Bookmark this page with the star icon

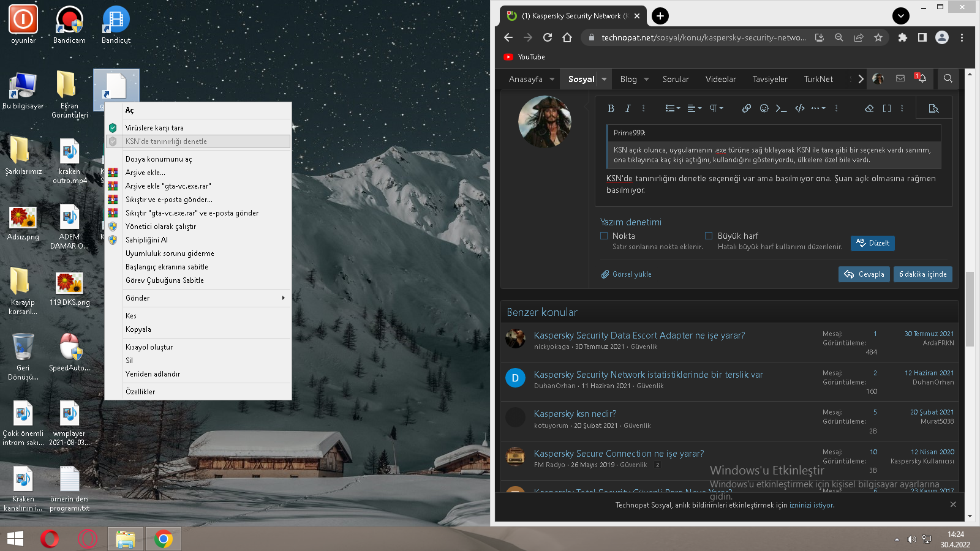(x=878, y=37)
